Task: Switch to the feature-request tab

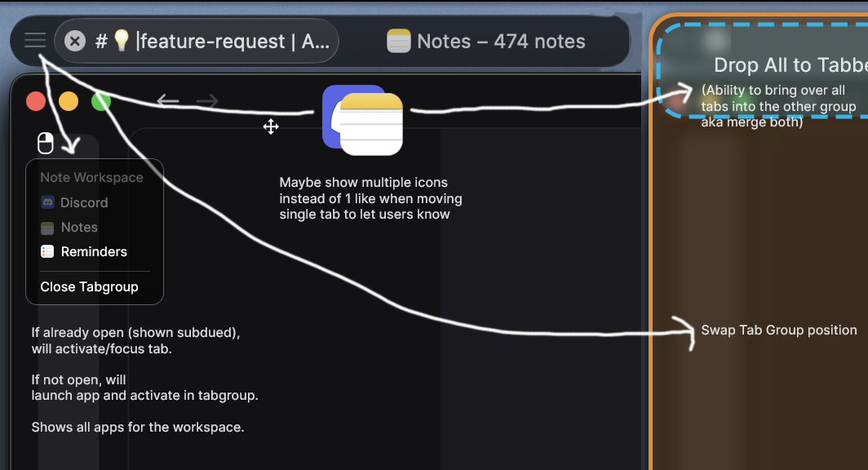Action: [x=197, y=41]
